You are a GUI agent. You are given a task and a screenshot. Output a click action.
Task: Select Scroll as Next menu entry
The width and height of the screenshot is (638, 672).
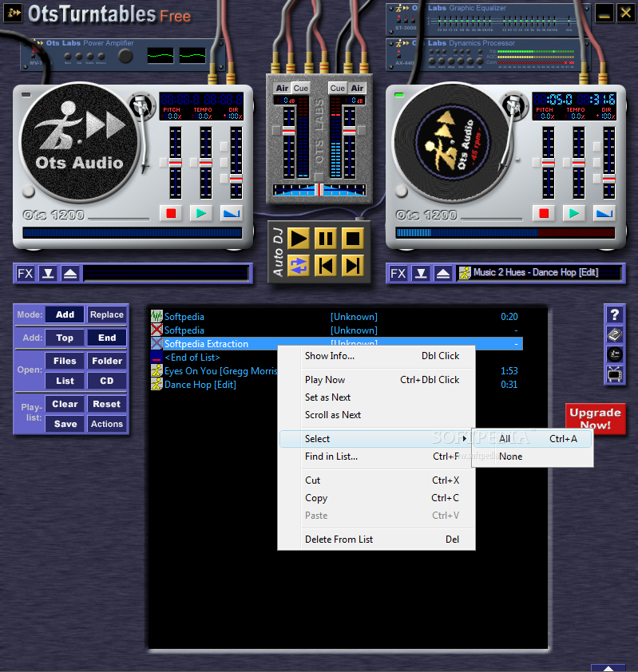tap(378, 415)
